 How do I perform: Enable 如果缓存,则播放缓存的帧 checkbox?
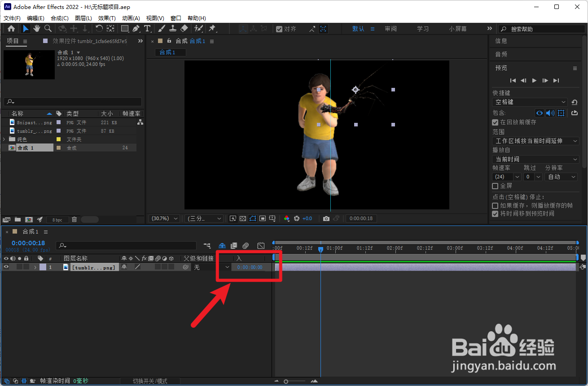tap(495, 206)
